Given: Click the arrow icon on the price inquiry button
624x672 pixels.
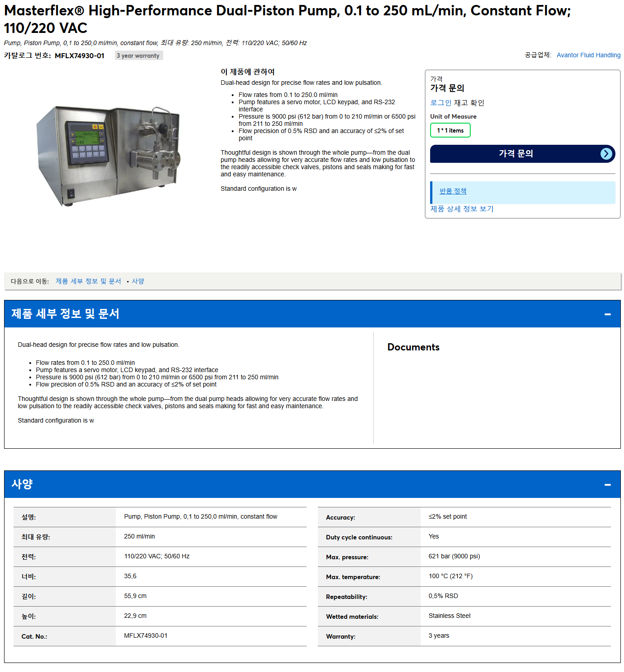Looking at the screenshot, I should (606, 154).
